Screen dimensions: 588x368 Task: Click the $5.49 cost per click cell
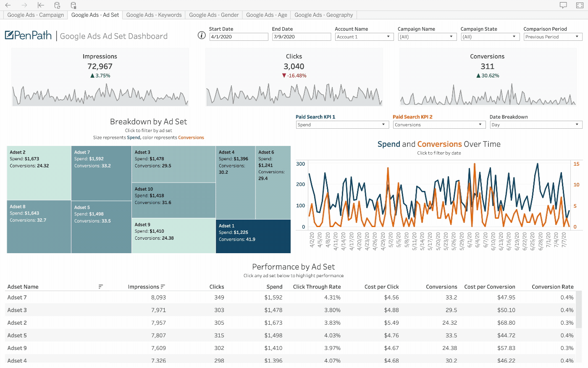click(391, 323)
